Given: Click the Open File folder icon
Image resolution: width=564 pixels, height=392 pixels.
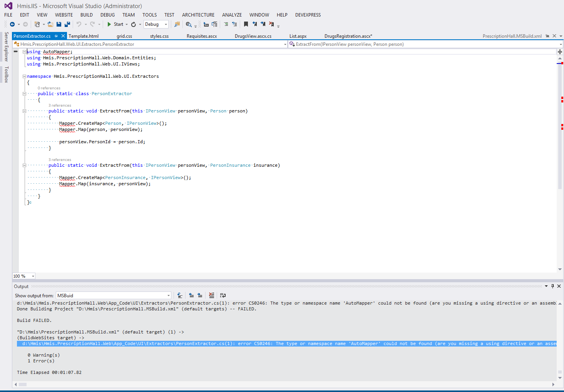Looking at the screenshot, I should point(50,24).
